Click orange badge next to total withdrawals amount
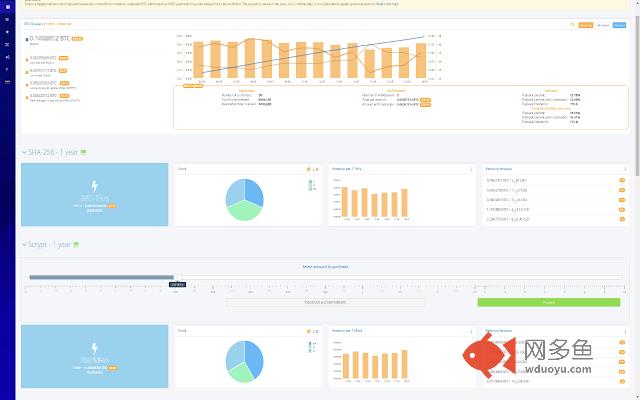640x400 pixels. click(425, 100)
